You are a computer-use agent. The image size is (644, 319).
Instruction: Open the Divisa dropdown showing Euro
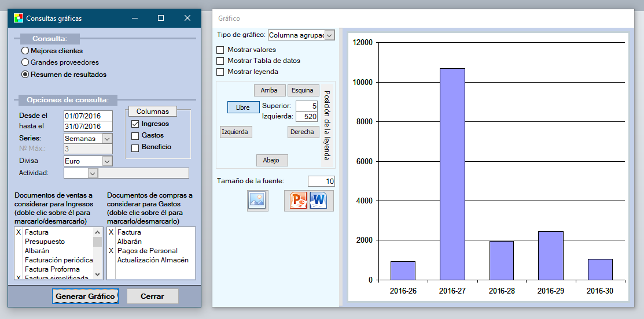click(107, 161)
